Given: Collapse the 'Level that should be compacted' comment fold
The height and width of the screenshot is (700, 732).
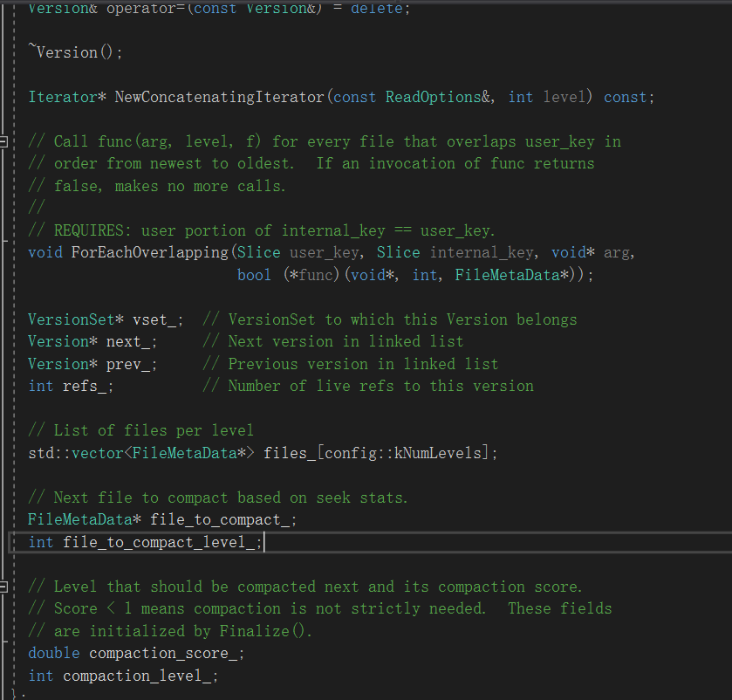Looking at the screenshot, I should (4, 587).
